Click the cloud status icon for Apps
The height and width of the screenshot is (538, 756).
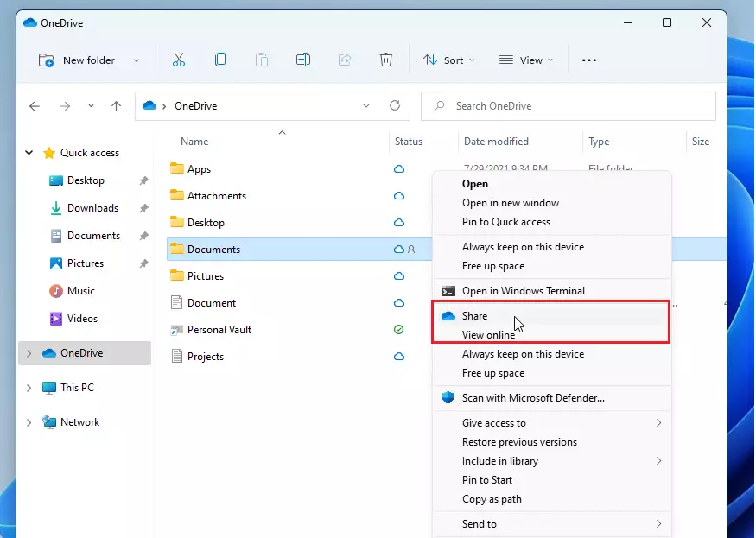point(398,169)
